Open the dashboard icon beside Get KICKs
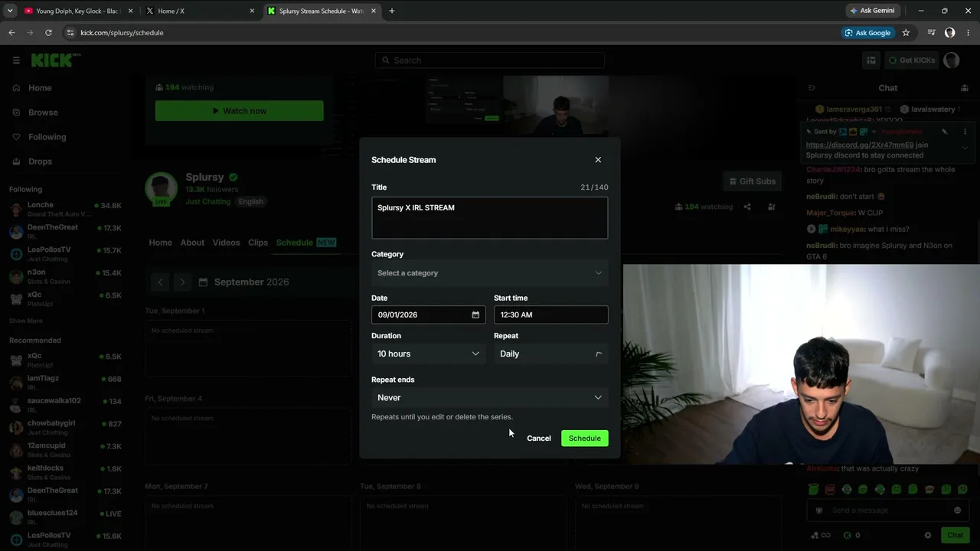 pyautogui.click(x=871, y=60)
